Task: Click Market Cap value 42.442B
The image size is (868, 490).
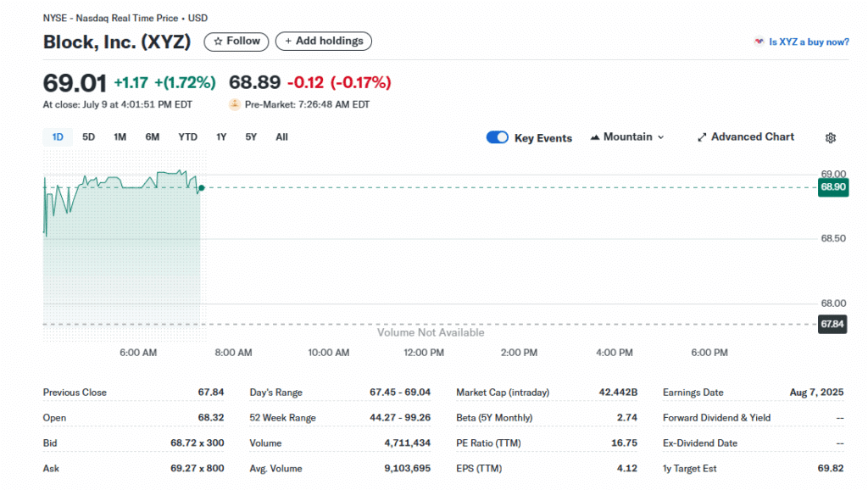Action: [618, 392]
